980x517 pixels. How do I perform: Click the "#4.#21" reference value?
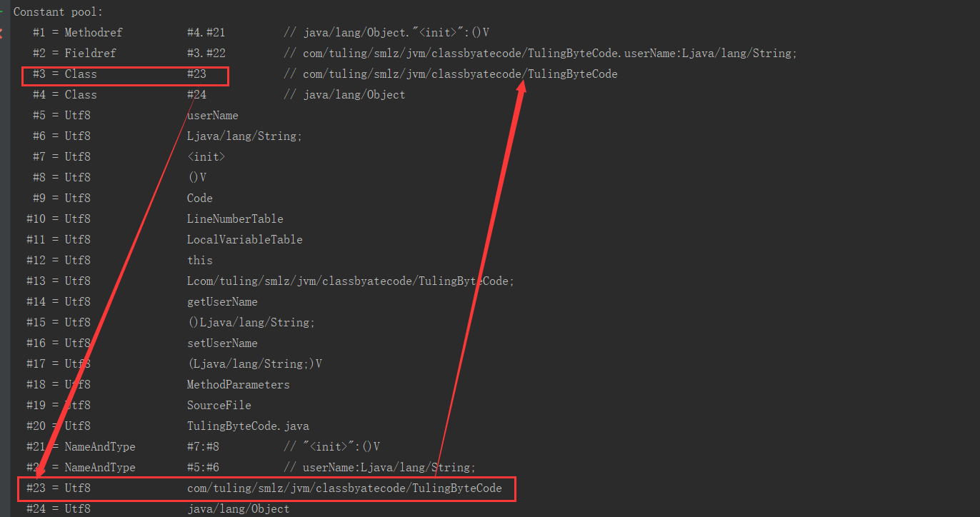click(x=206, y=32)
